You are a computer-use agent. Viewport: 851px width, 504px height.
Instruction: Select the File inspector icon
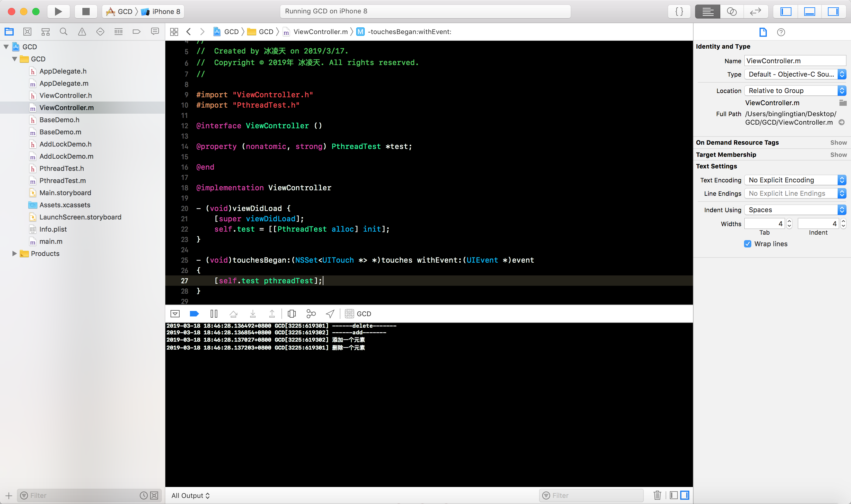pos(763,32)
